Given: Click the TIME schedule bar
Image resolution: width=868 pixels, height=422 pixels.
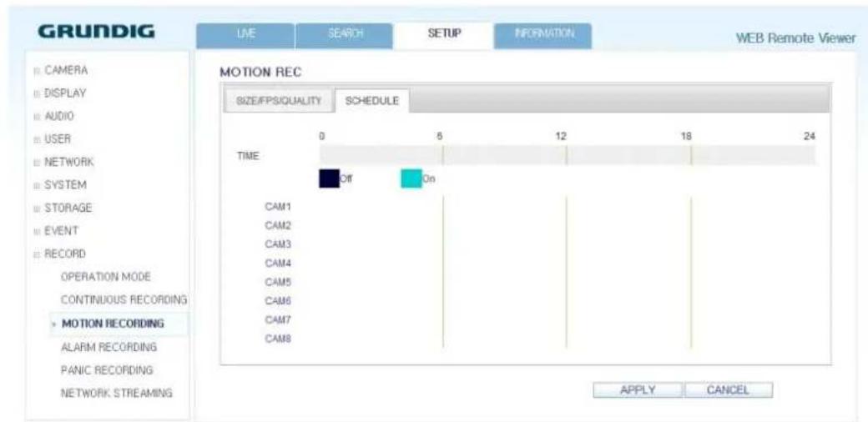Looking at the screenshot, I should (x=568, y=155).
